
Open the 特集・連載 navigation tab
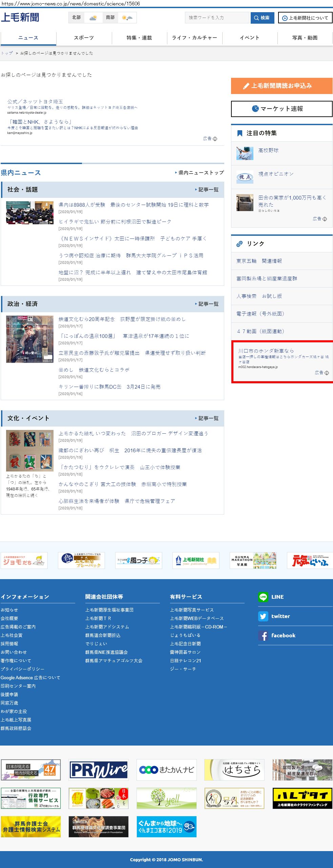[x=139, y=38]
